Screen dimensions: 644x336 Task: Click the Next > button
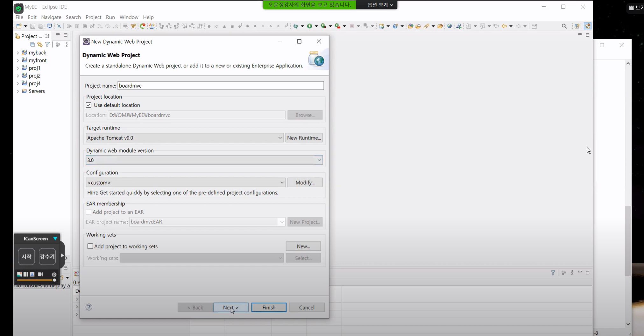(x=231, y=307)
